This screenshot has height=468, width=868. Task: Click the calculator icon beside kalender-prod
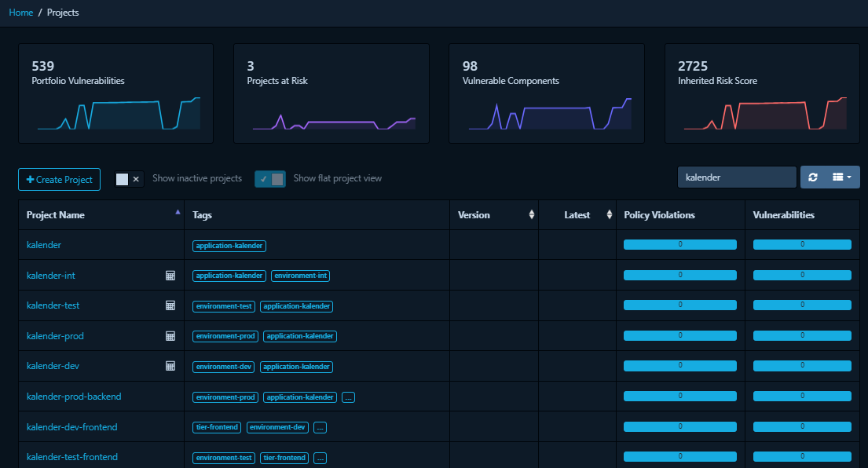pos(170,336)
